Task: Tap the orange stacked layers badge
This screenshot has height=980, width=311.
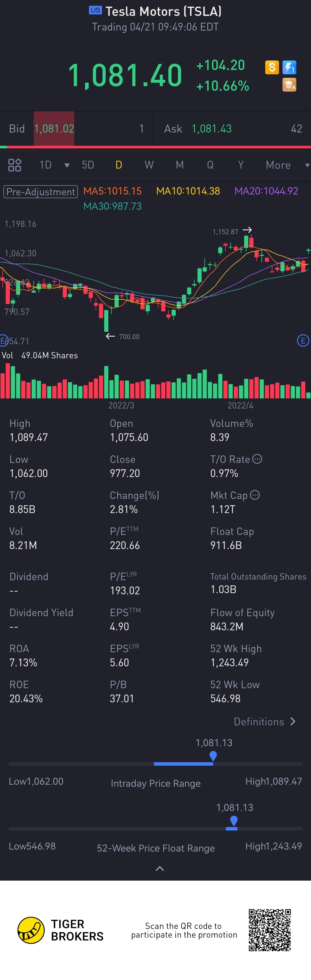Action: click(289, 85)
